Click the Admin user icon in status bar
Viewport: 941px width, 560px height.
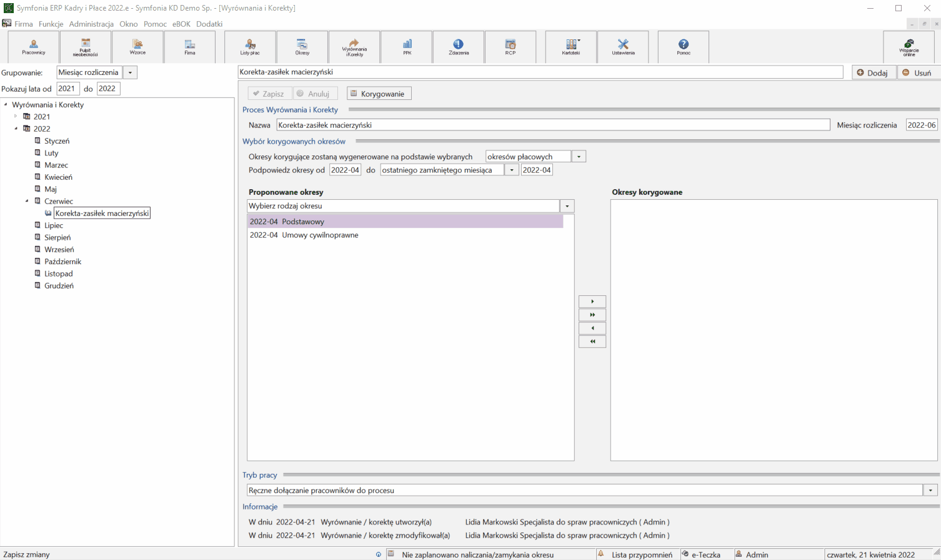(739, 554)
